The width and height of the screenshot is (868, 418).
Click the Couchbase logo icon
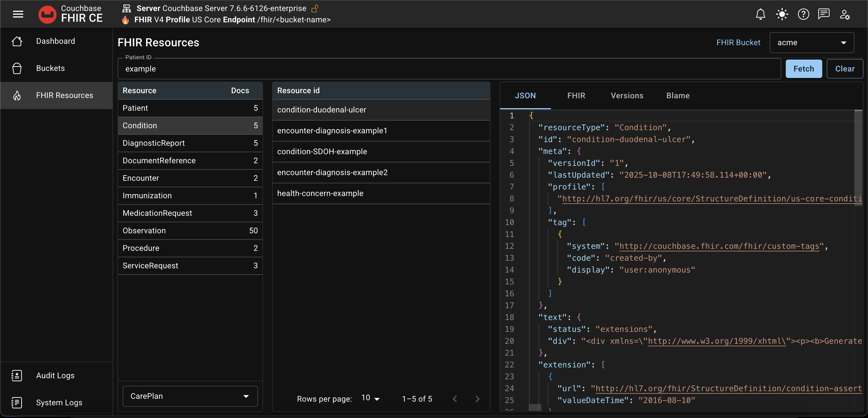(x=47, y=14)
